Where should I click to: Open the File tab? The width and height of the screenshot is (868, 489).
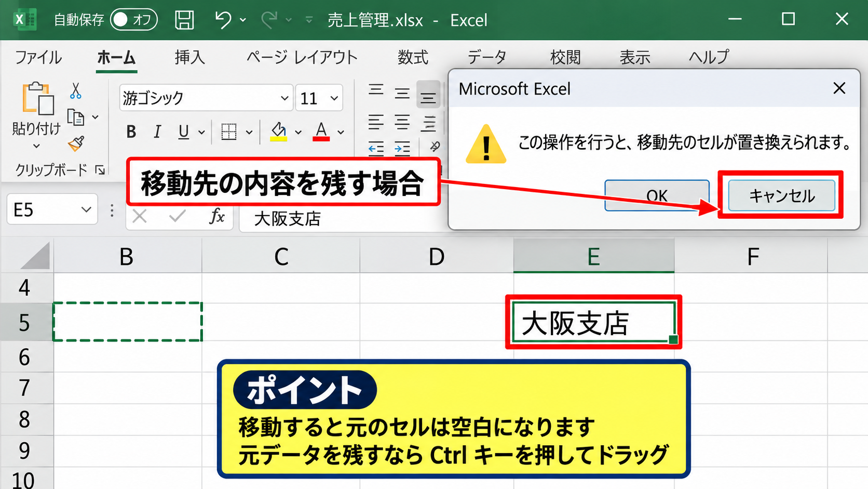(38, 57)
